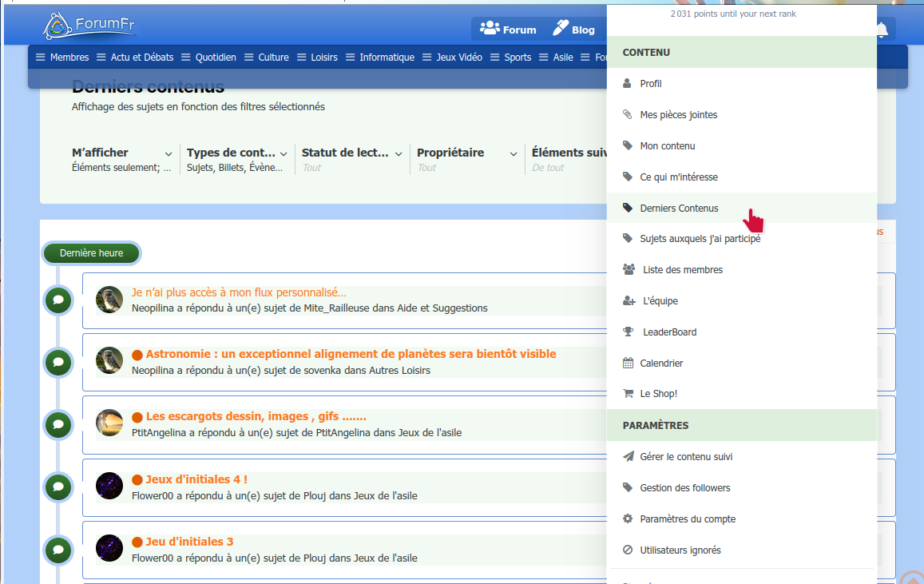Select Profil in the user menu

(x=650, y=84)
